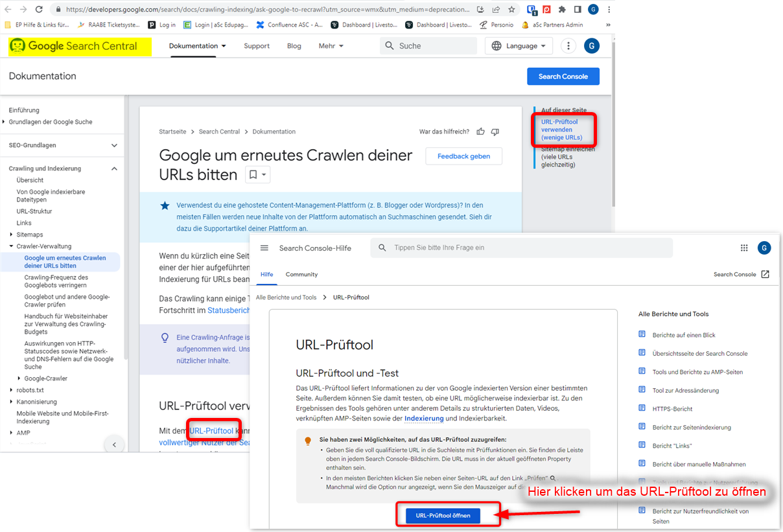Open the Mehr dropdown menu

(331, 46)
